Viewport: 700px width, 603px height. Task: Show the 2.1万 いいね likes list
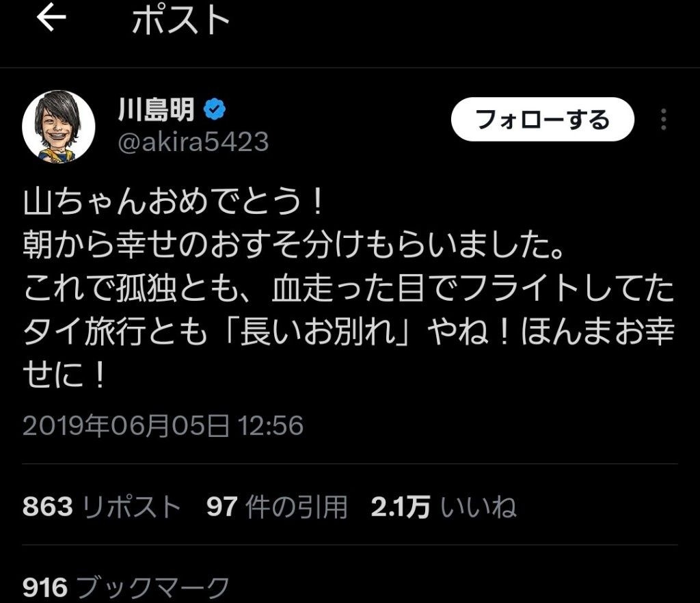[x=444, y=507]
